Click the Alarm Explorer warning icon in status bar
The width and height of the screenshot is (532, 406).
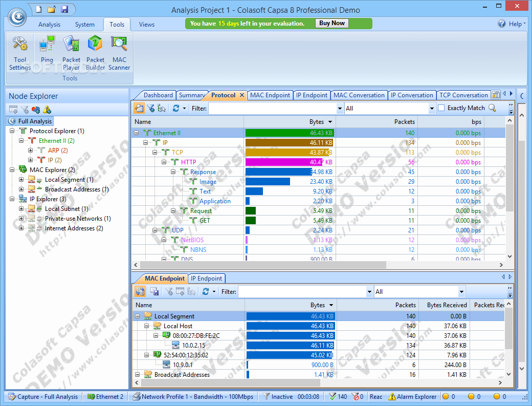[x=392, y=396]
